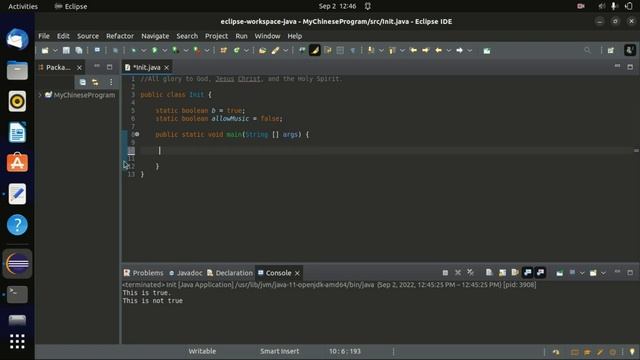Click the tip lightbulb in status bar
Image resolution: width=640 pixels, height=360 pixels.
tap(632, 351)
